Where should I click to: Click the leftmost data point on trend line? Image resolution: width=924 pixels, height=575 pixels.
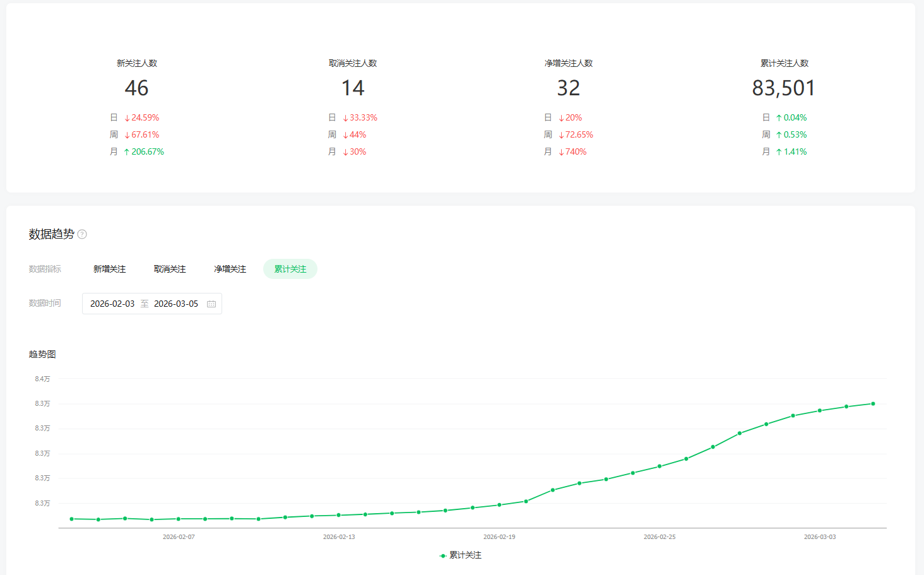click(x=71, y=519)
